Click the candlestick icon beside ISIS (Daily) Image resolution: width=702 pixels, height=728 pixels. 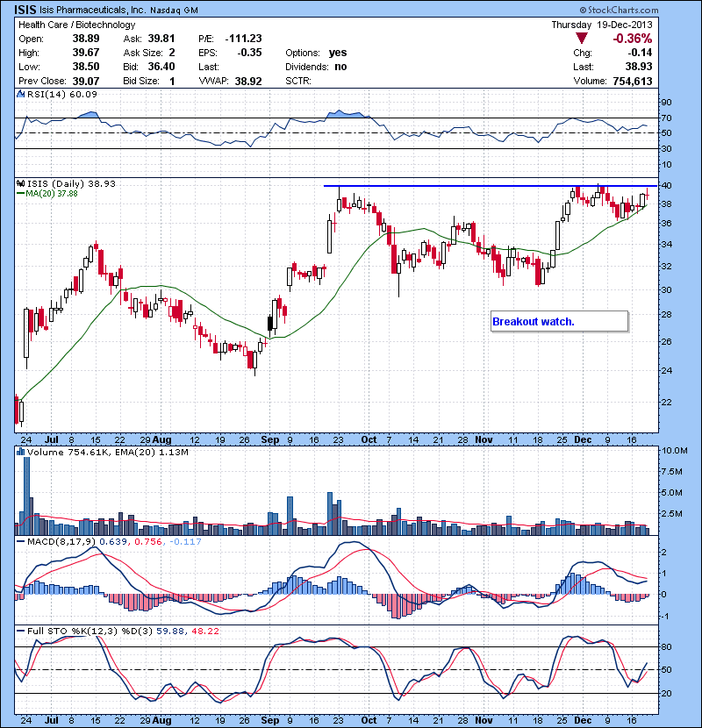20,183
